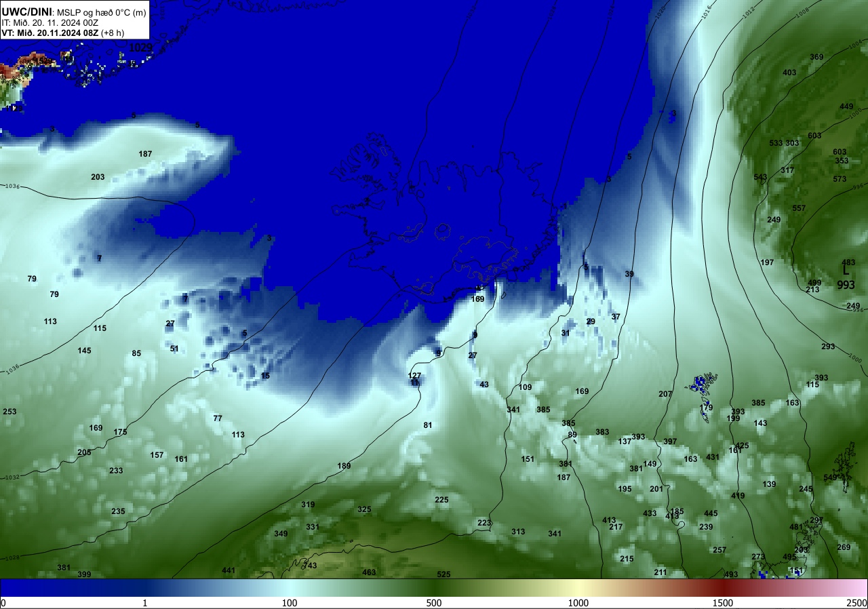Click the 257 height value
Image resolution: width=868 pixels, height=609 pixels.
[719, 550]
